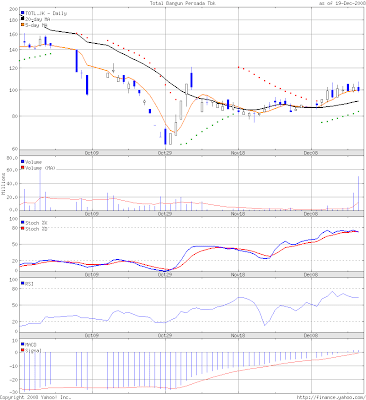This screenshot has height=400, width=366.
Task: Click the red Signal legend marker
Action: coord(23,350)
